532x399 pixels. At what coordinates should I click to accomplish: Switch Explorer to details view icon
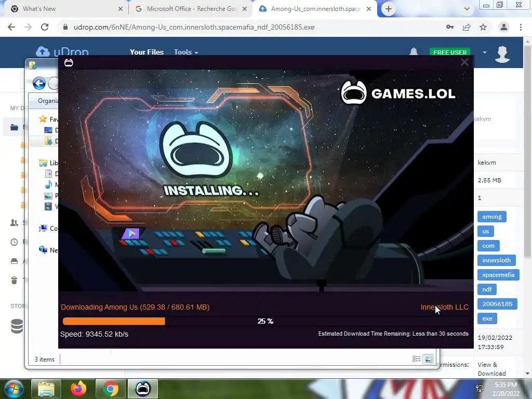416,359
